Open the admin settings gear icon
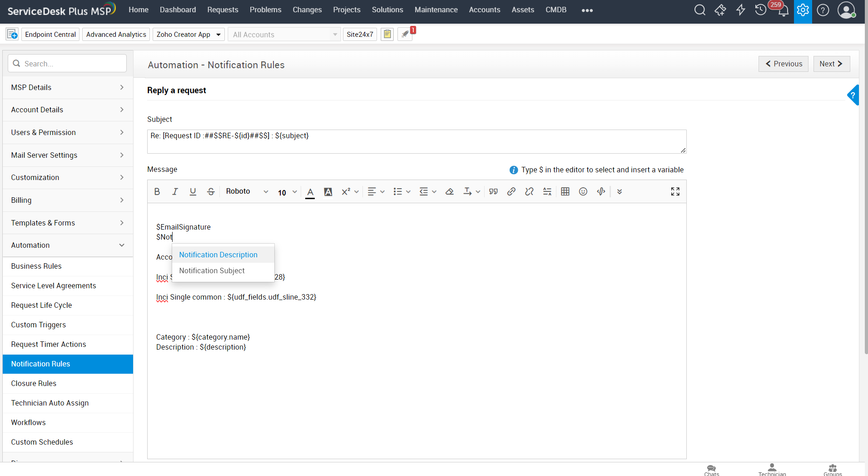The image size is (868, 476). point(803,10)
